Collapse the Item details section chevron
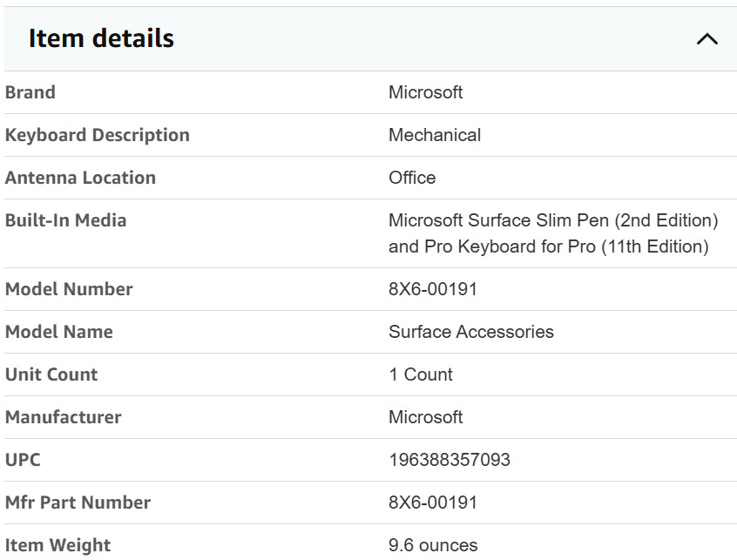 (x=707, y=38)
